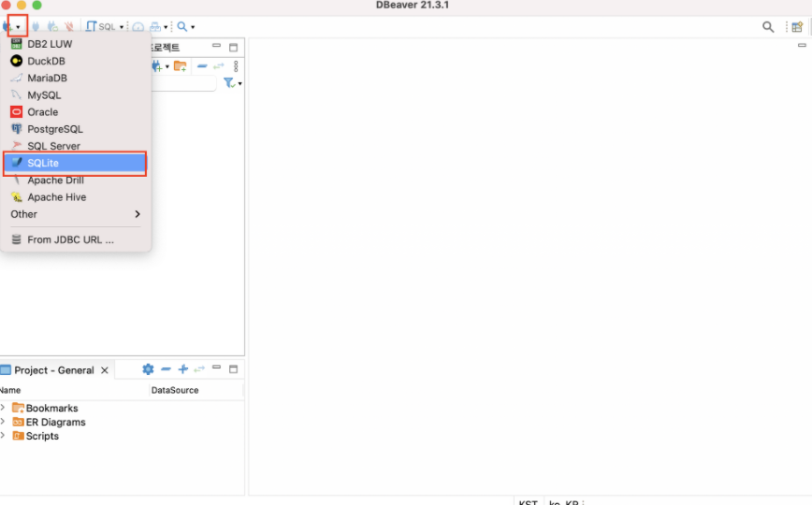
Task: Click KST timezone in status bar
Action: point(529,502)
